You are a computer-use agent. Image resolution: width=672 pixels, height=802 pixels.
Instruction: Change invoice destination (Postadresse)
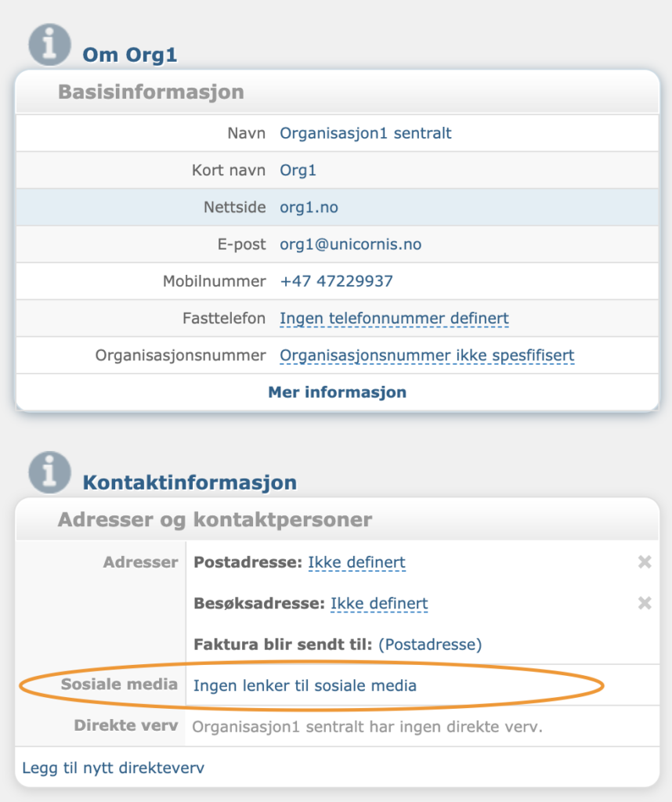(x=429, y=644)
